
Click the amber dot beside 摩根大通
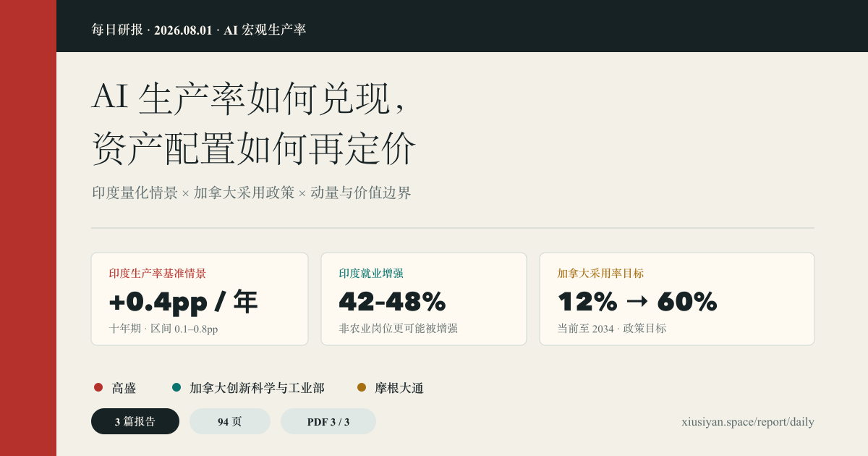362,387
